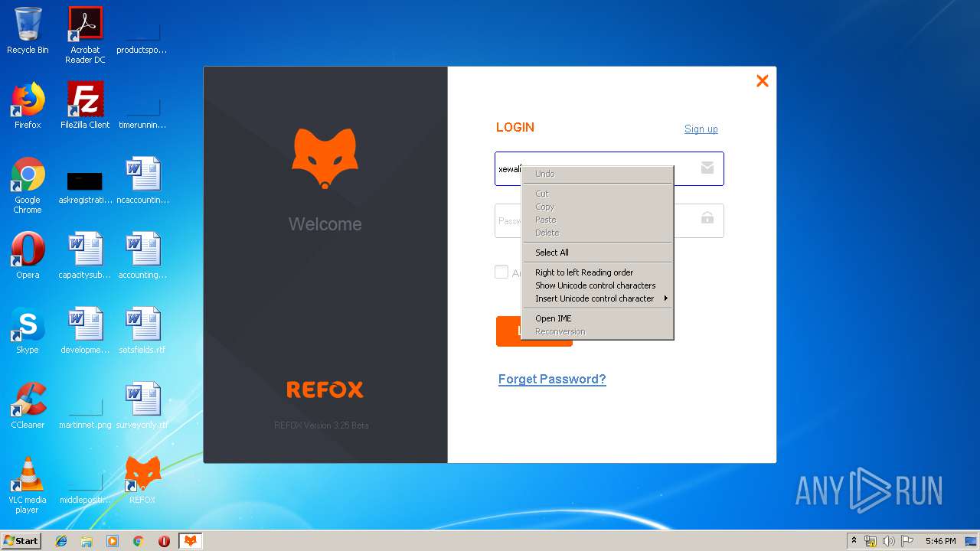Open Google Chrome desktop shortcut
Image resolution: width=980 pixels, height=551 pixels.
28,185
